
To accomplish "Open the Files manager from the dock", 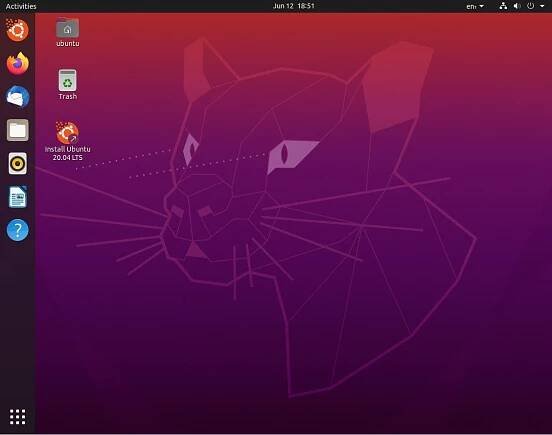I will click(17, 130).
